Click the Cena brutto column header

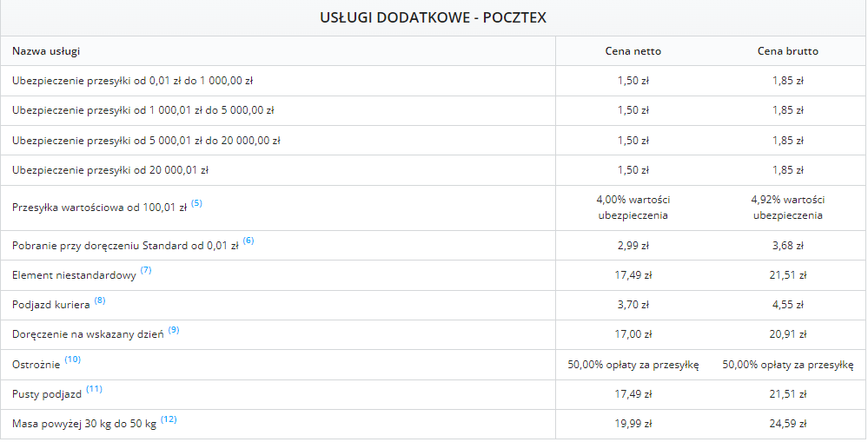pyautogui.click(x=787, y=51)
